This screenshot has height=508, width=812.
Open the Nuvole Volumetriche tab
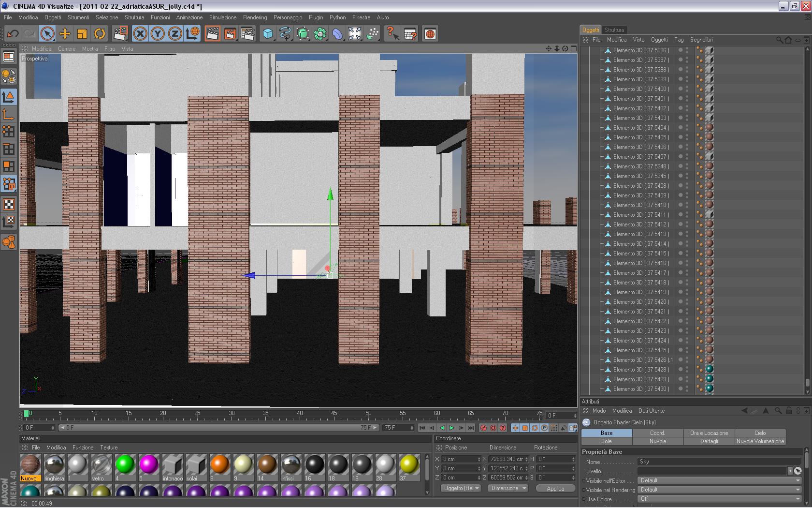tap(760, 441)
